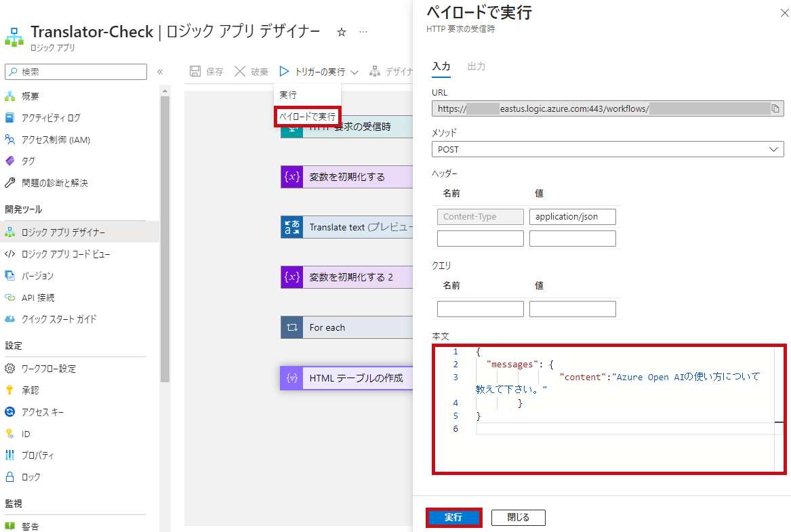Click the クエリ value input field
The image size is (791, 532).
tap(572, 308)
